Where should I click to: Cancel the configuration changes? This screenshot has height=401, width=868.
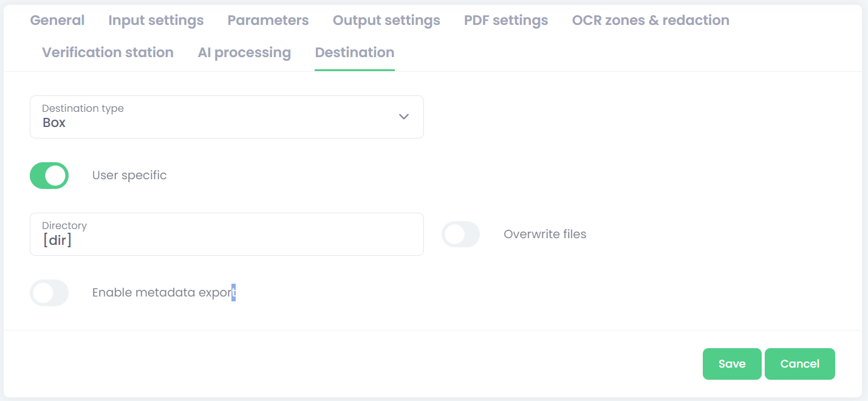(x=799, y=364)
